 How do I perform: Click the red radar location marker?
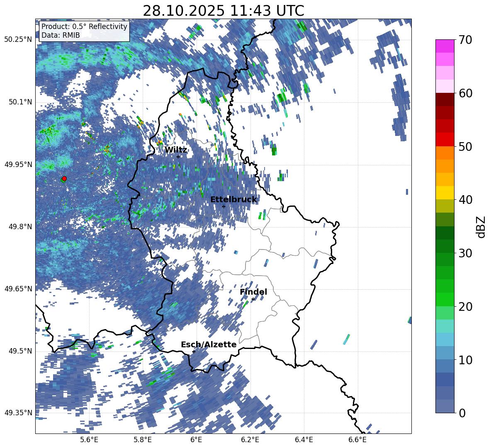[x=64, y=178]
